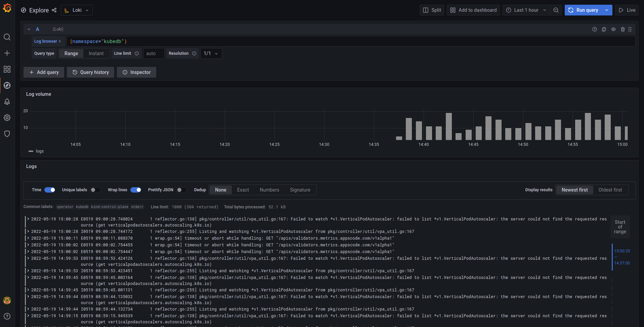
Task: Click the Server Admin shield icon
Action: click(7, 134)
